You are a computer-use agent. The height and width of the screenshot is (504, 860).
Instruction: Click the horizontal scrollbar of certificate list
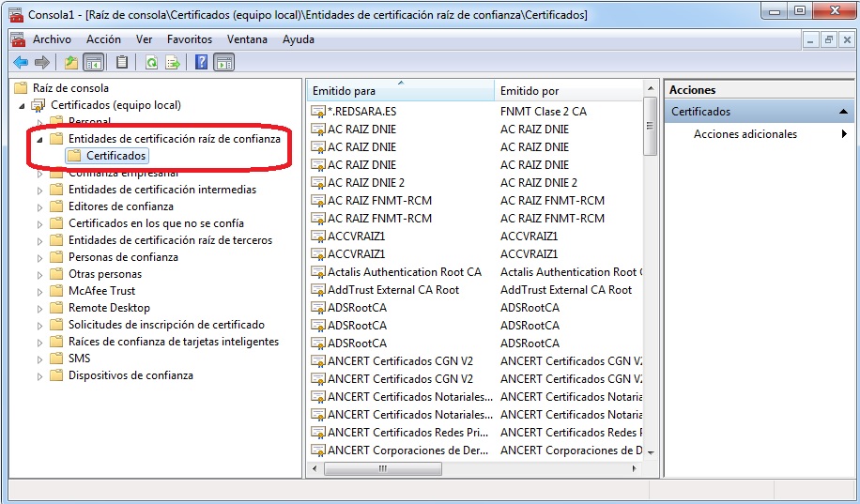pyautogui.click(x=469, y=468)
